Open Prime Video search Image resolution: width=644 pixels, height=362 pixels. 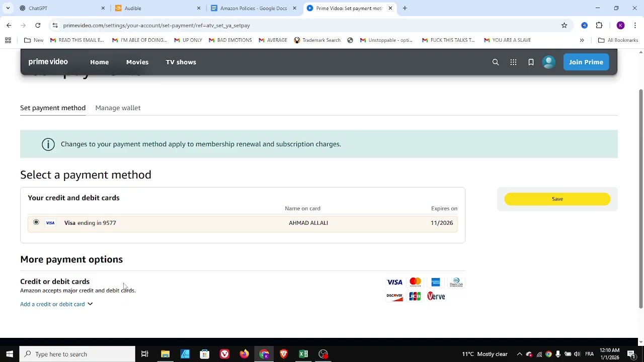(496, 62)
